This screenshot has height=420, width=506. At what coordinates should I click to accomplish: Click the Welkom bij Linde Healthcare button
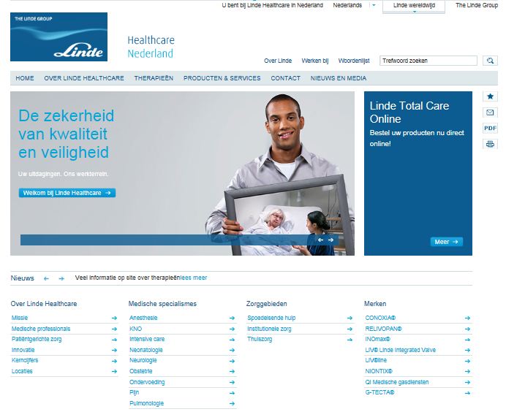67,193
